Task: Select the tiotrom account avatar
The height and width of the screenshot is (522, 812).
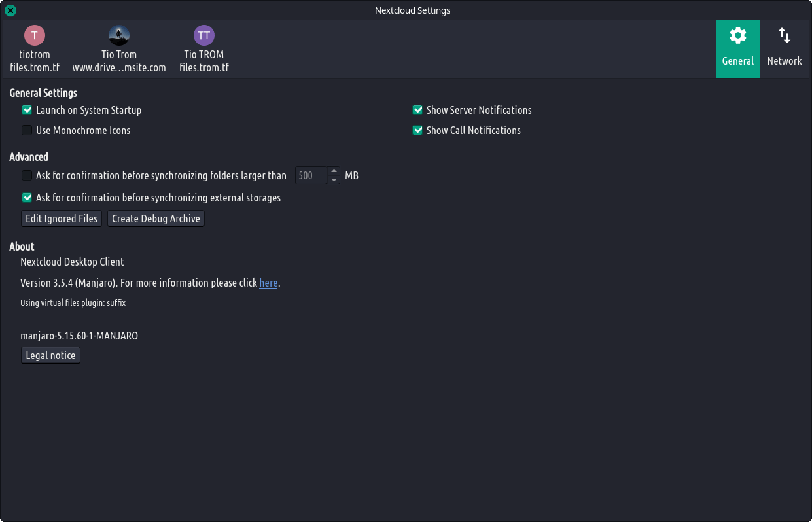Action: pyautogui.click(x=34, y=35)
